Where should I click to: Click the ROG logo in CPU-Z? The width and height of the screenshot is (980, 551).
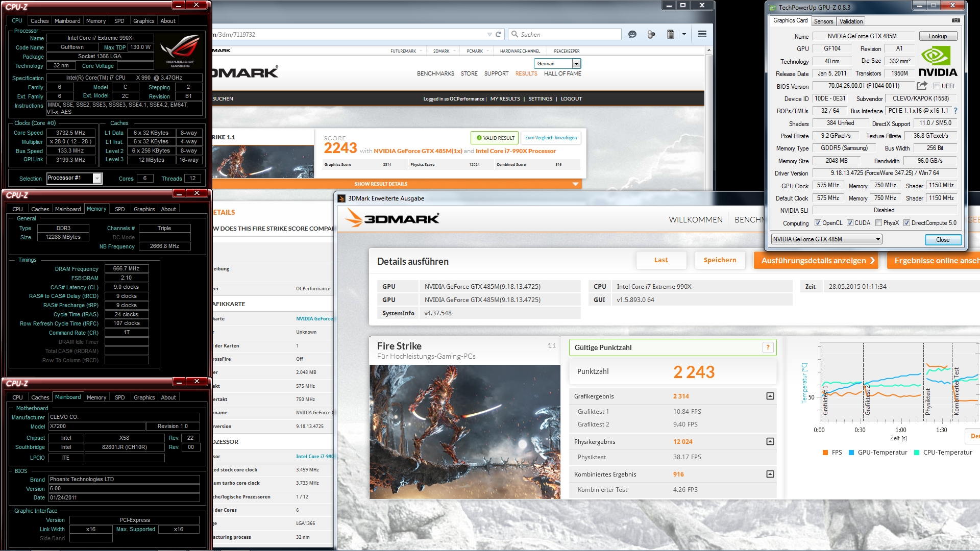point(180,51)
